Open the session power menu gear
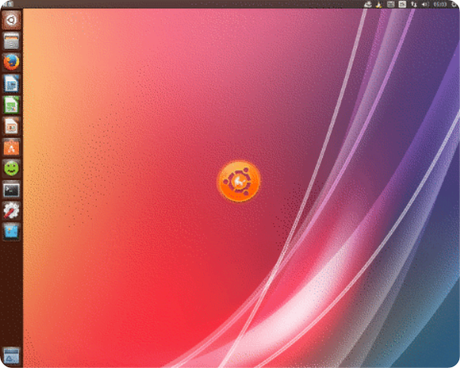This screenshot has height=368, width=460. point(454,4)
